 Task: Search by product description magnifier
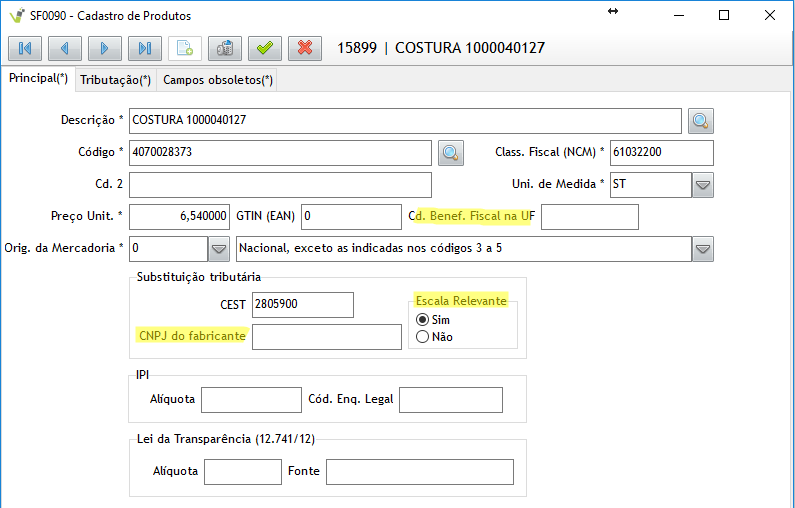[x=701, y=121]
